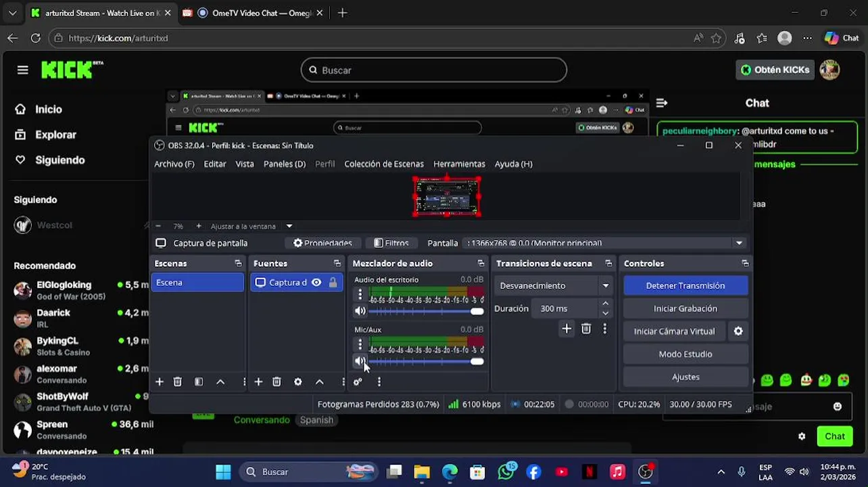Click Modo Estudio button
This screenshot has height=487, width=868.
pos(685,354)
